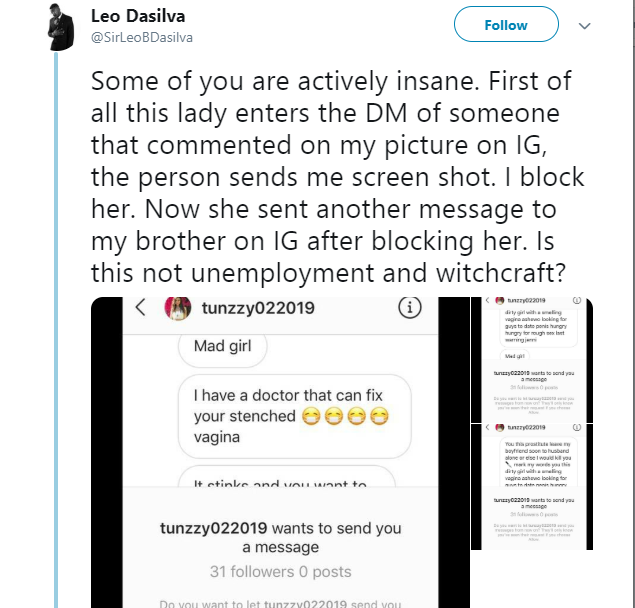The width and height of the screenshot is (635, 608).
Task: Click info icon in the top-right thumbnail
Action: (577, 300)
